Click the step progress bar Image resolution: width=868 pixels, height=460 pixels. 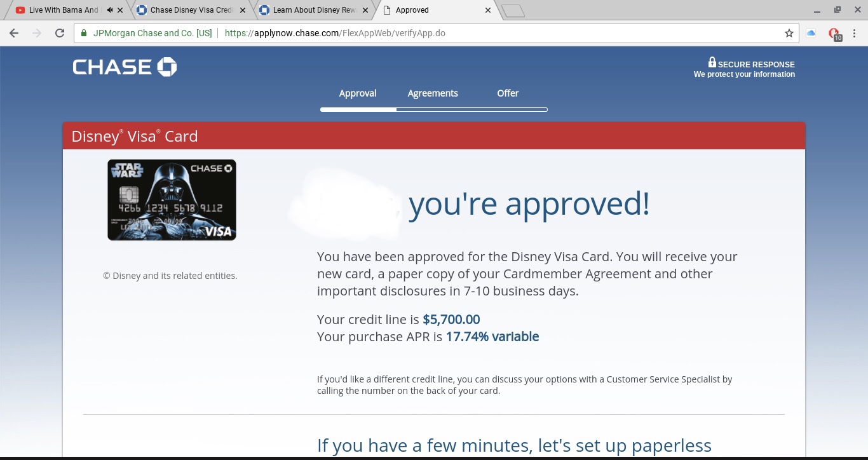[434, 110]
